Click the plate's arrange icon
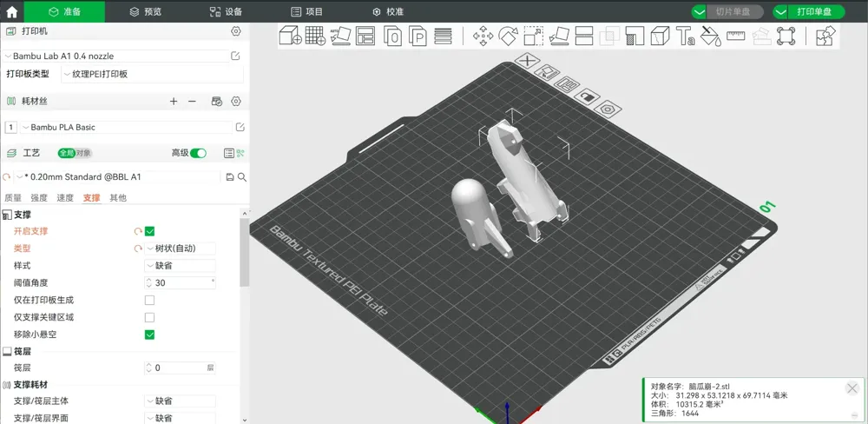This screenshot has height=424, width=868. (x=566, y=84)
